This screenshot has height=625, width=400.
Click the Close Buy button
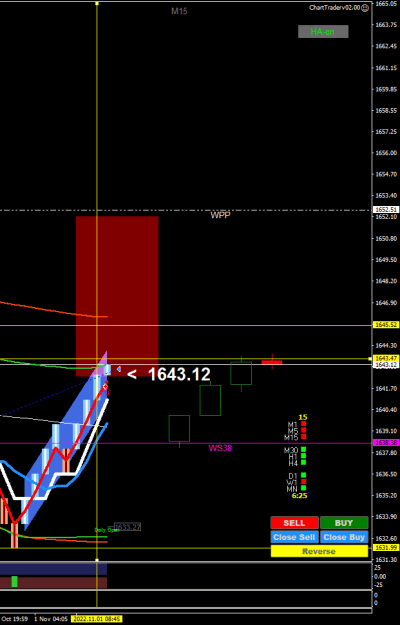pos(344,537)
